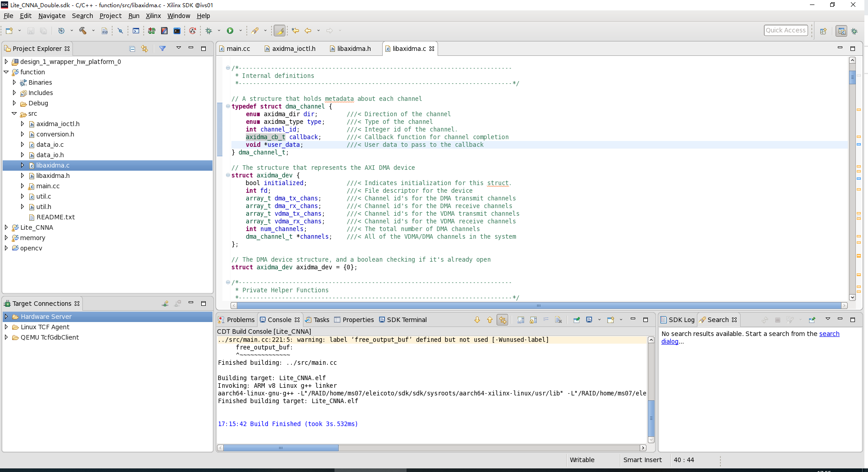
Task: Switch to the axidma_ioctl.h editor tab
Action: (x=294, y=49)
